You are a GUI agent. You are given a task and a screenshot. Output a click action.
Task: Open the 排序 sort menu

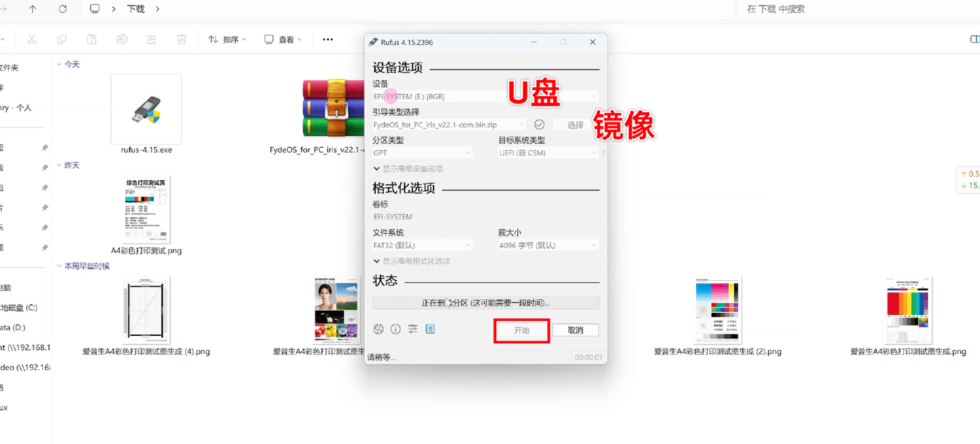click(227, 39)
